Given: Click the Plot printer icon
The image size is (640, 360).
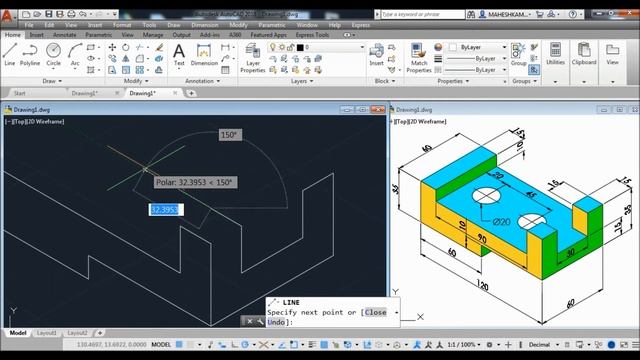Looking at the screenshot, I should click(71, 14).
